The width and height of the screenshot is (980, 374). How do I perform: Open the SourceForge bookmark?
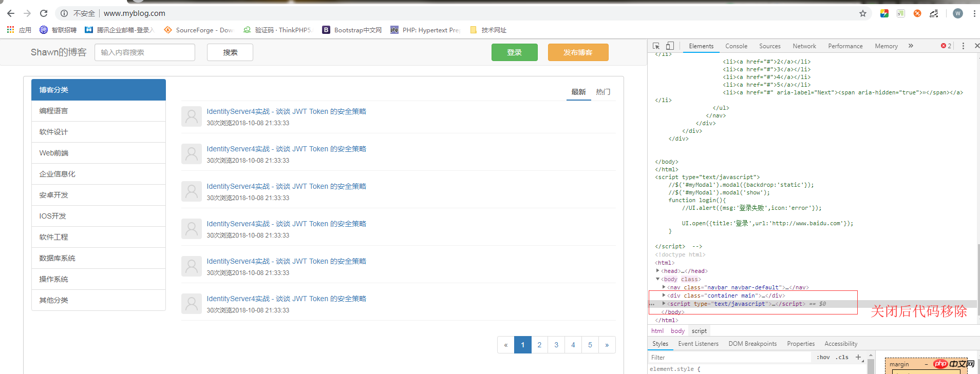click(198, 30)
